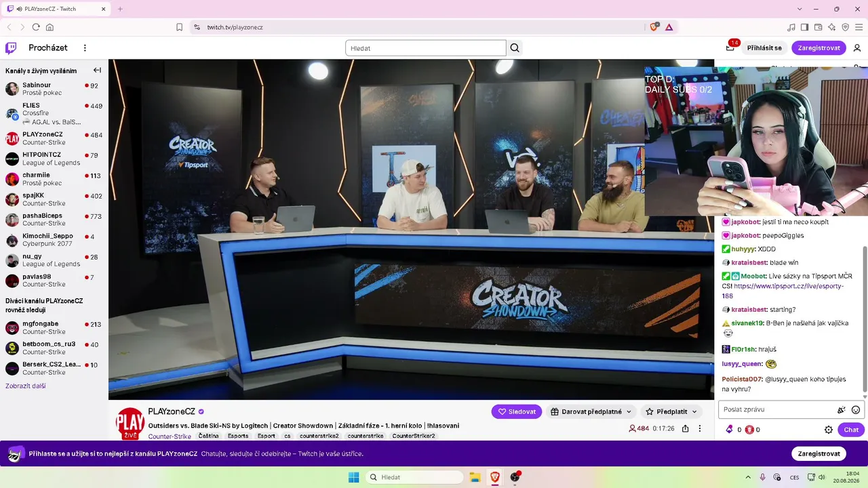Click the Brave browser taskbar icon
Viewport: 868px width, 488px height.
495,477
